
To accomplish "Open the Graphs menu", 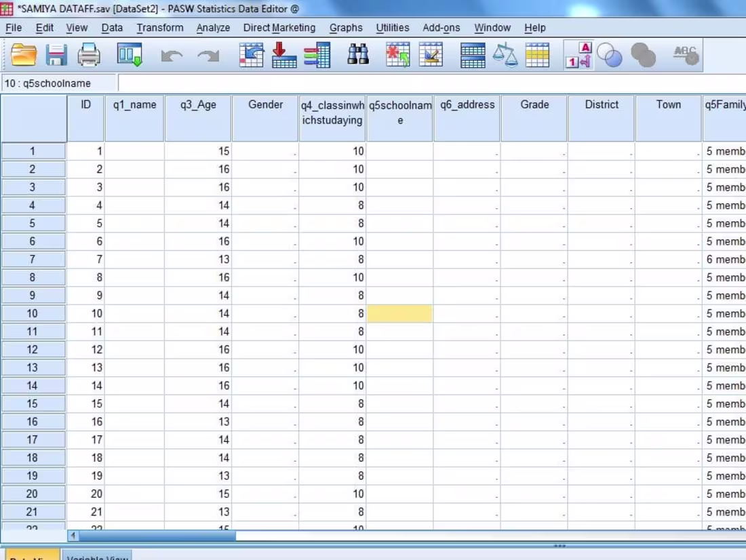I will click(346, 28).
